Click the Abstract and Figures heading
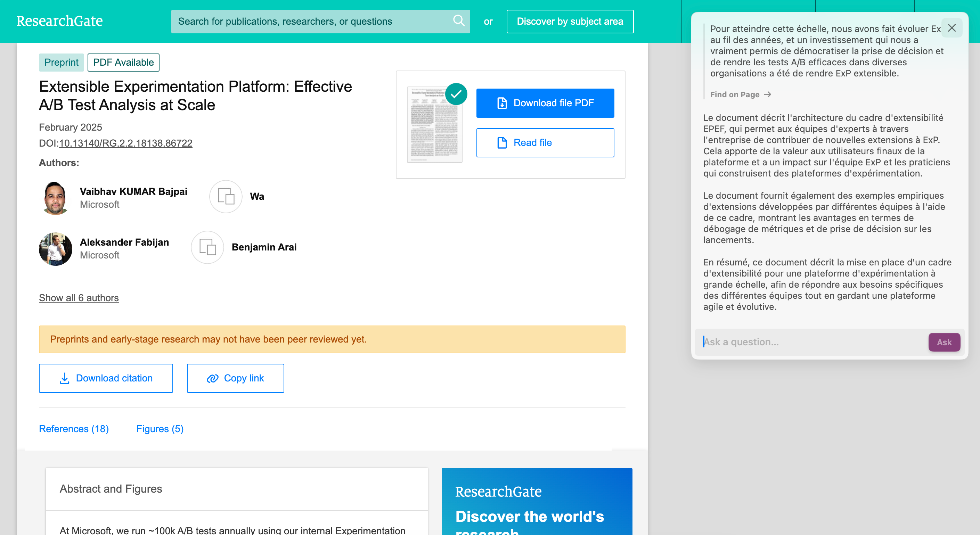The width and height of the screenshot is (980, 535). (111, 488)
